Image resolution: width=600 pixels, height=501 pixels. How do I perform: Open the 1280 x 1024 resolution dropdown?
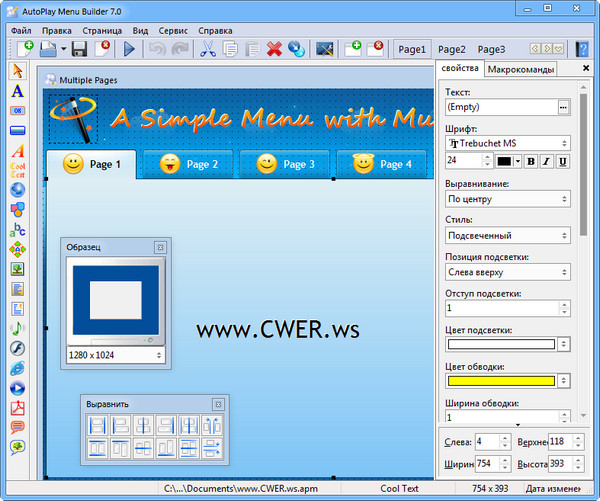click(116, 355)
